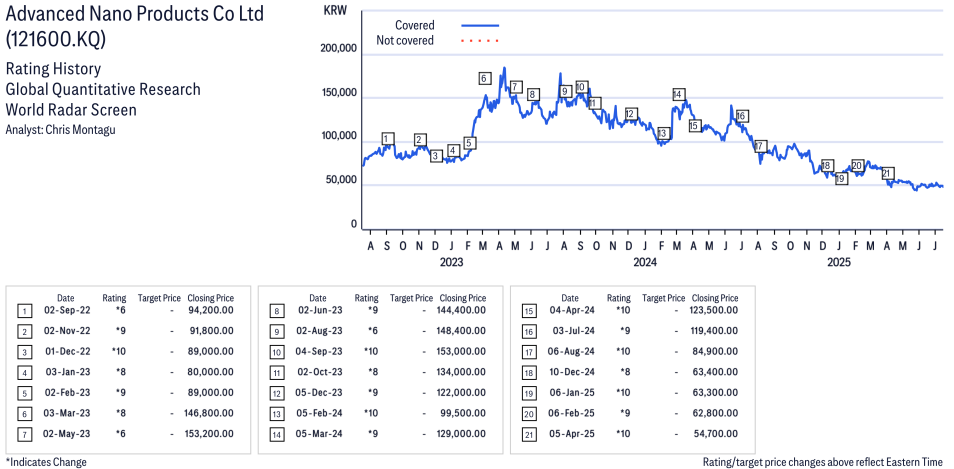Click the 2024 year label on axis
The height and width of the screenshot is (469, 954).
point(645,262)
